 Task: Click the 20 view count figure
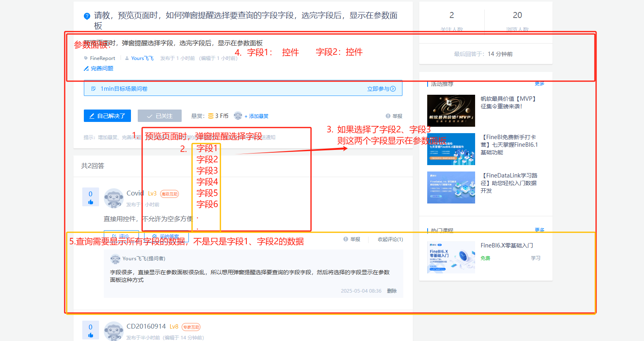(x=517, y=15)
